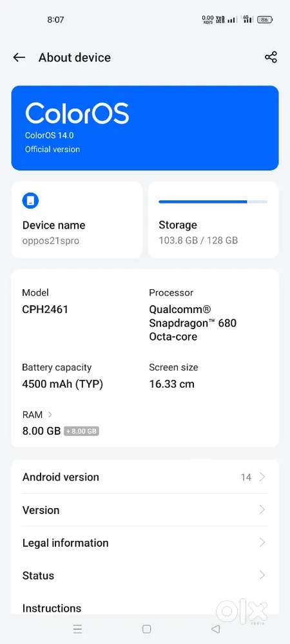Tap the storage usage progress bar
The width and height of the screenshot is (290, 644).
pos(213,202)
